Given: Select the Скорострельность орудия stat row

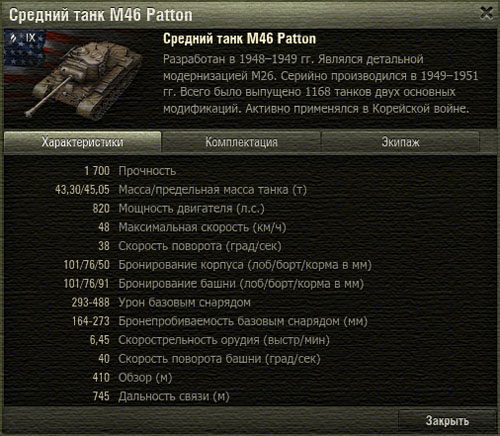Looking at the screenshot, I should coord(210,340).
